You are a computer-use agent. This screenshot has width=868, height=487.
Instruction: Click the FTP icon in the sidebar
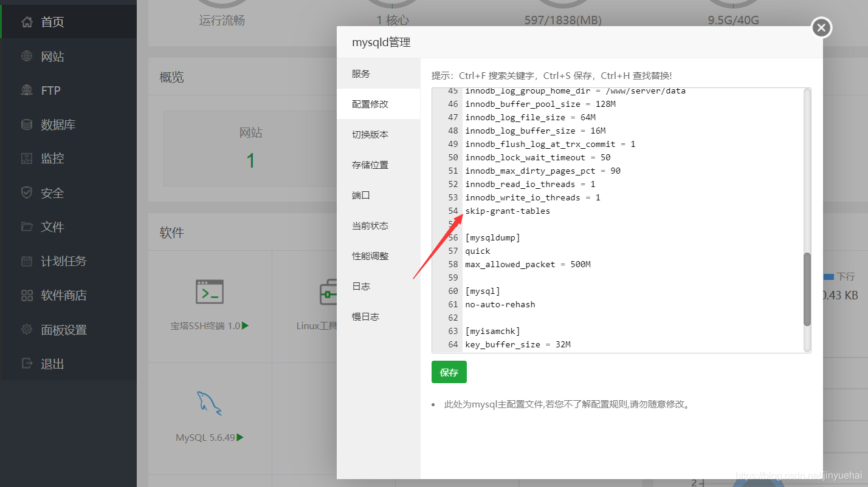tap(27, 90)
